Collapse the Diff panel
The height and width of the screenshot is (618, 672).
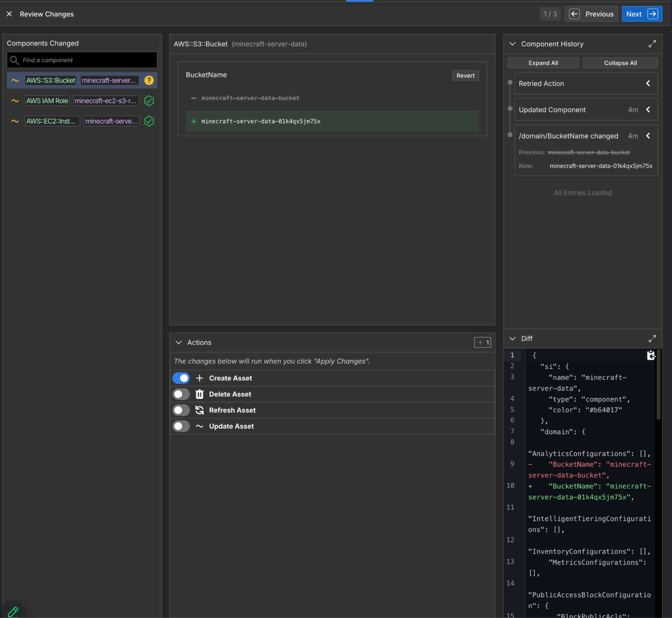[512, 339]
